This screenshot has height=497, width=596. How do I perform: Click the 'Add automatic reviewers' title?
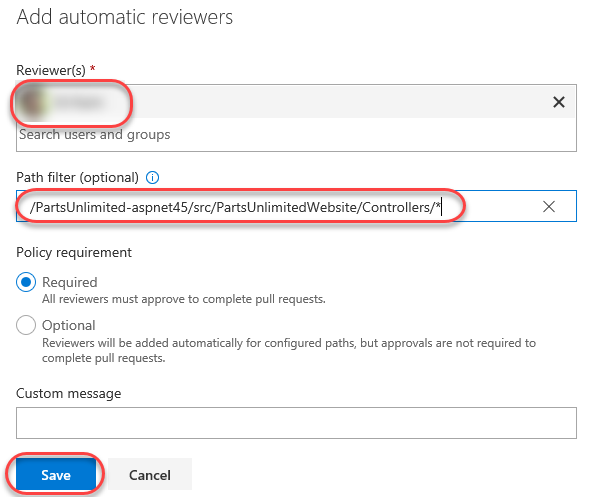point(125,17)
